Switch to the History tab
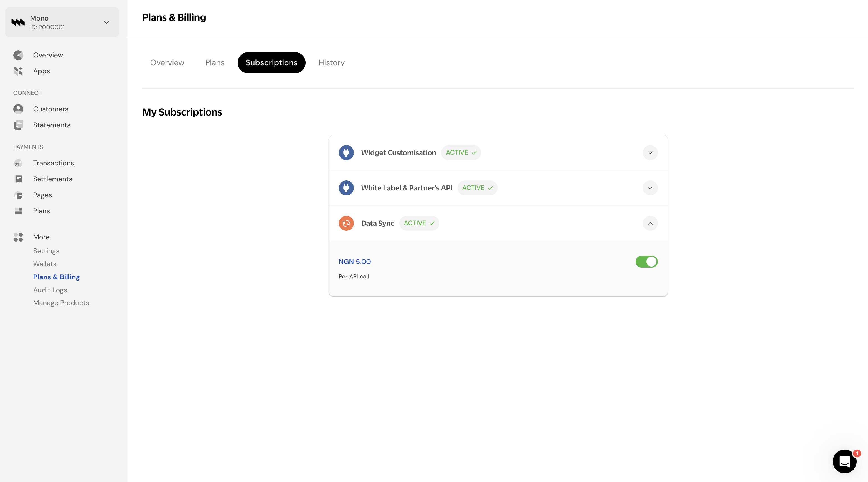The image size is (868, 482). click(x=331, y=63)
